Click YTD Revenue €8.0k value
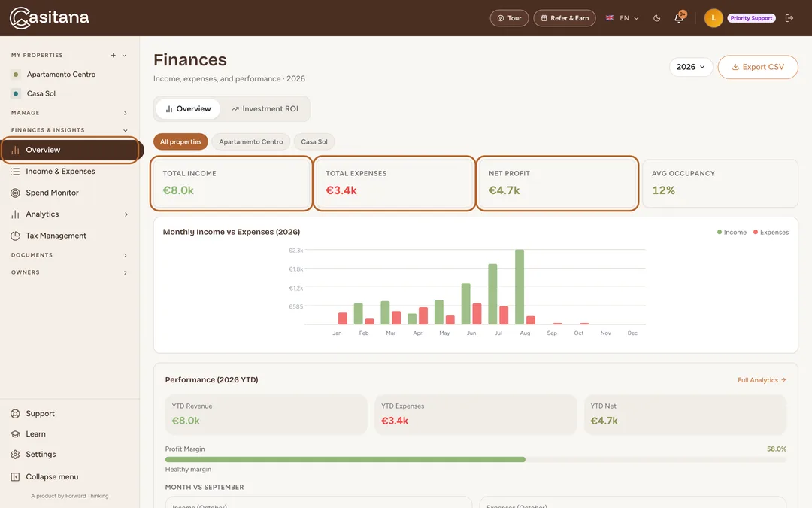 [186, 421]
